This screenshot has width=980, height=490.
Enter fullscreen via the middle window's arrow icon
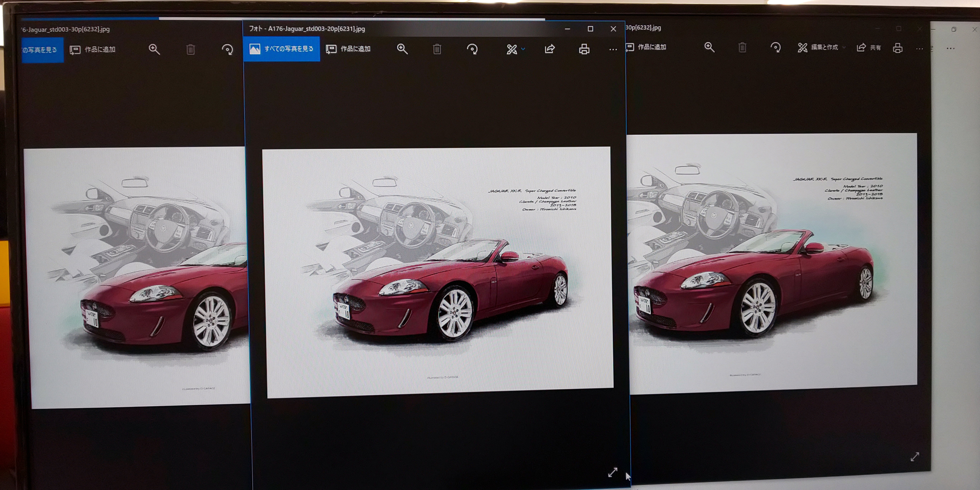pos(612,472)
